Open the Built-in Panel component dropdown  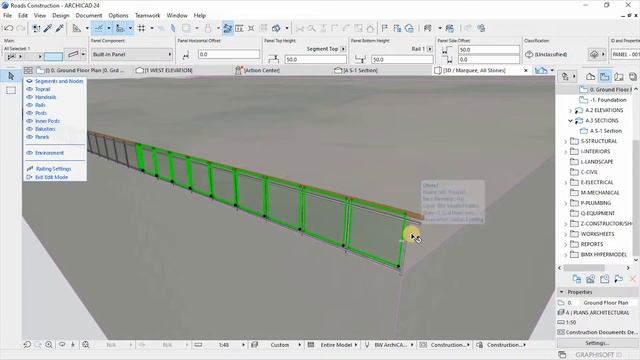132,54
